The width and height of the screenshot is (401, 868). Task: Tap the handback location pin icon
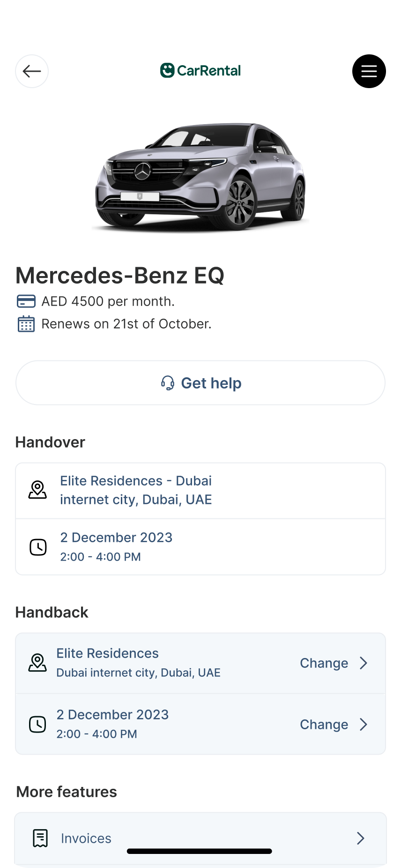coord(37,663)
